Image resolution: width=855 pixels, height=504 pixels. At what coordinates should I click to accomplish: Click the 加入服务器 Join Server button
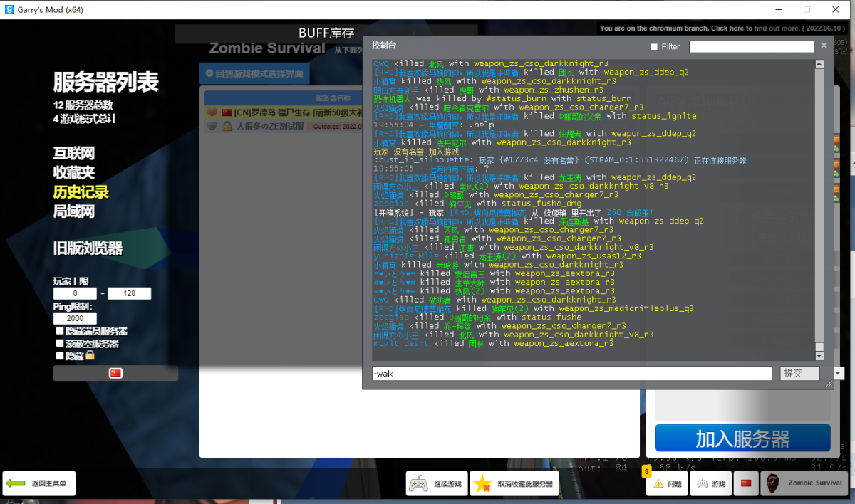click(x=742, y=438)
